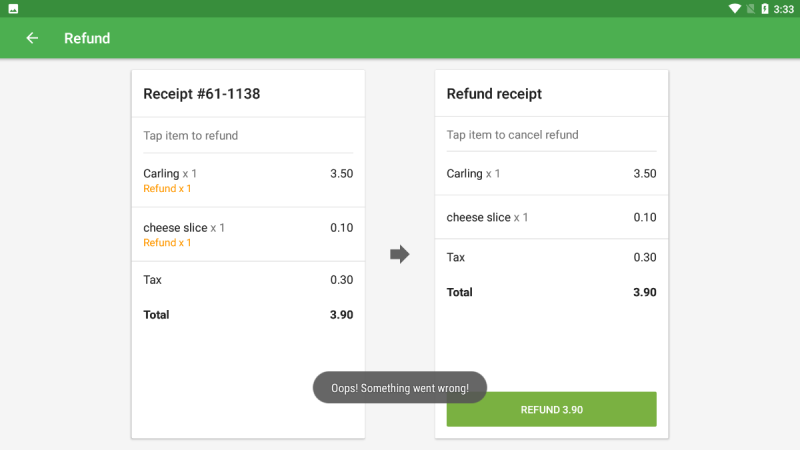
Task: Click the no-SIM signal icon
Action: tap(751, 9)
